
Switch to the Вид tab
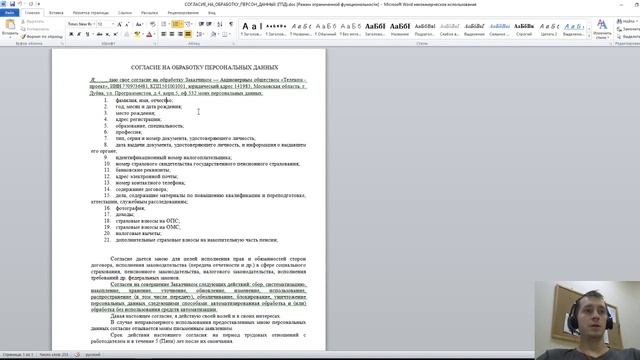(x=211, y=13)
